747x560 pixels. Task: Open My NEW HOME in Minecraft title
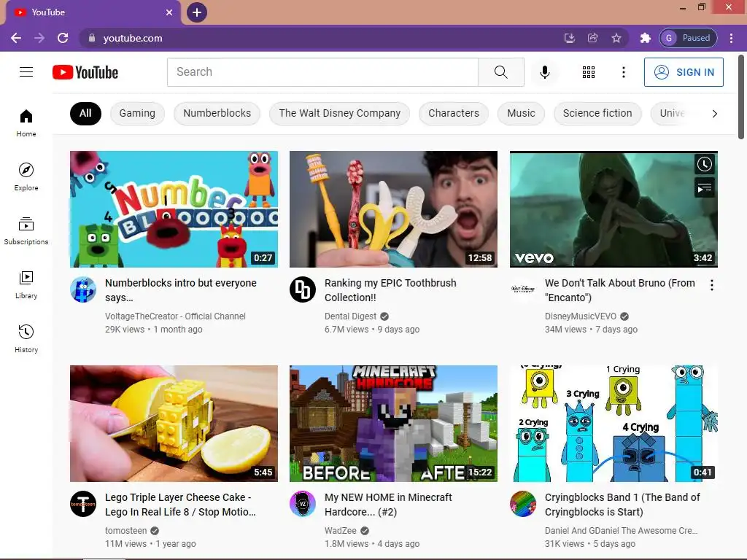(x=388, y=505)
